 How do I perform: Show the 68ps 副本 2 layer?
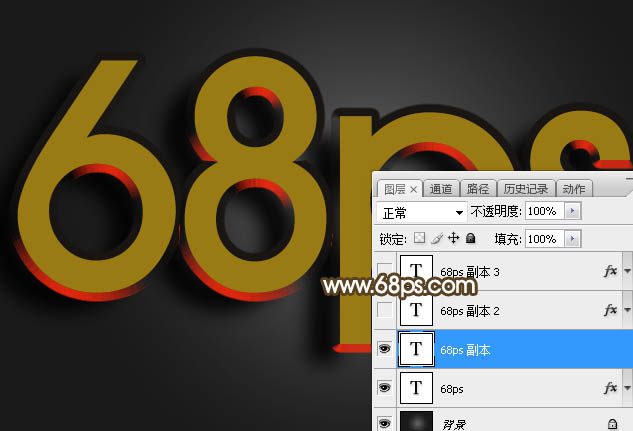point(384,310)
